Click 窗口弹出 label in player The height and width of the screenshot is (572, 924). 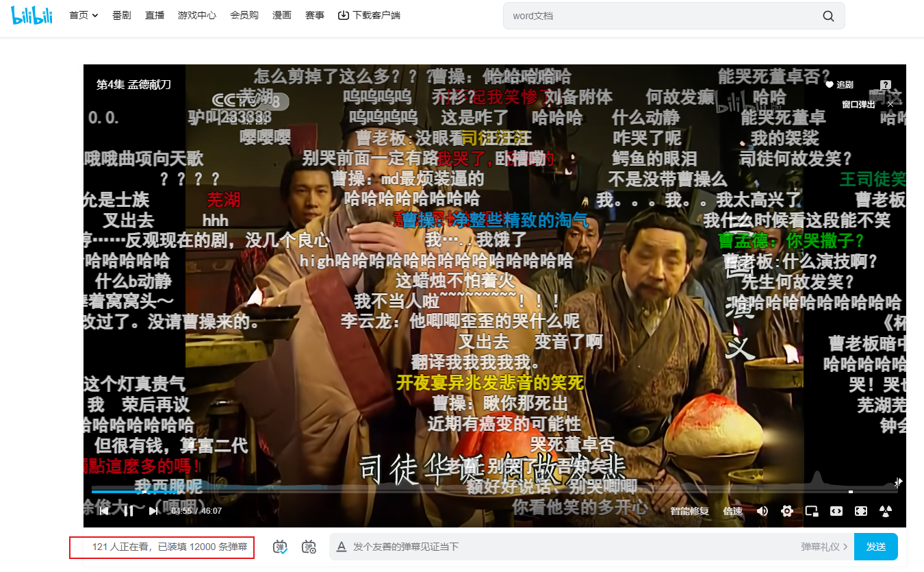click(x=858, y=104)
